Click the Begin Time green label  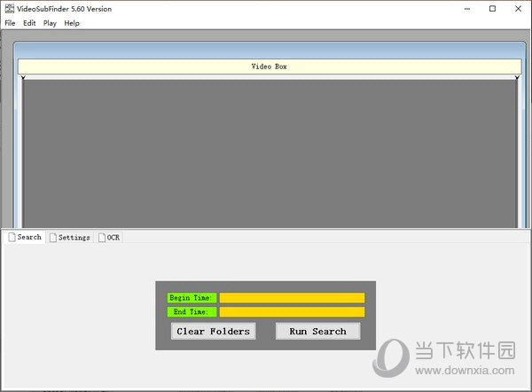pyautogui.click(x=192, y=298)
